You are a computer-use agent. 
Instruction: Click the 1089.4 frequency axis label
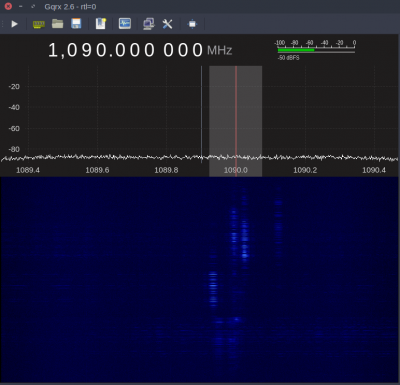tap(28, 170)
